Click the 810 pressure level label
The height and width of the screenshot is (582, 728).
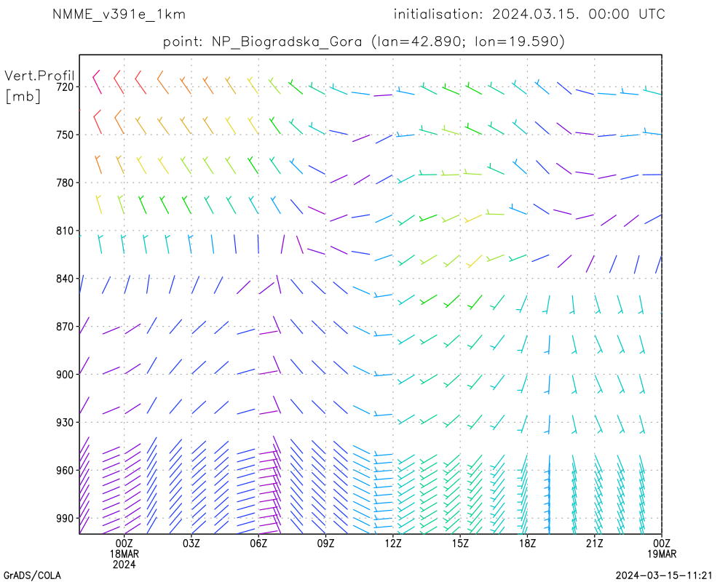coord(66,231)
